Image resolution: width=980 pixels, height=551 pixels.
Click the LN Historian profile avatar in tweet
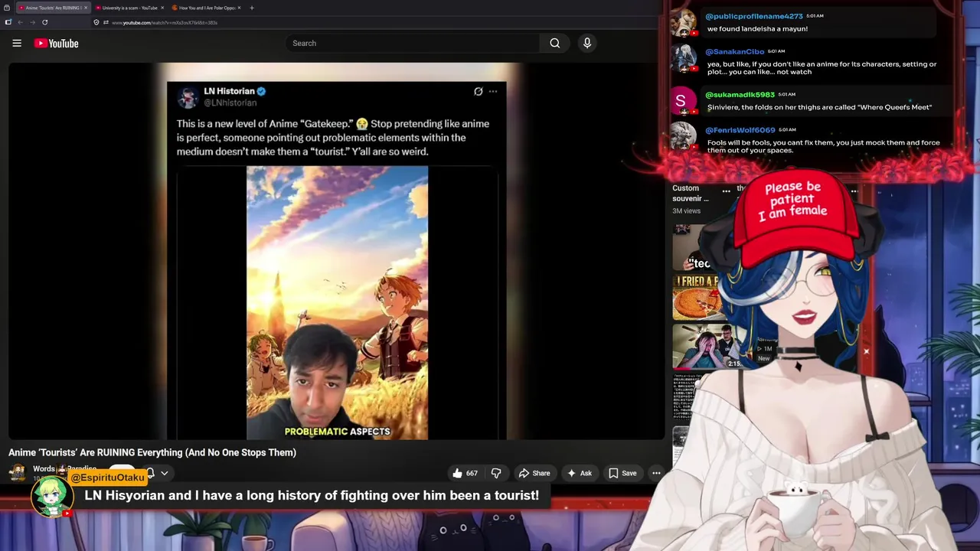point(188,97)
